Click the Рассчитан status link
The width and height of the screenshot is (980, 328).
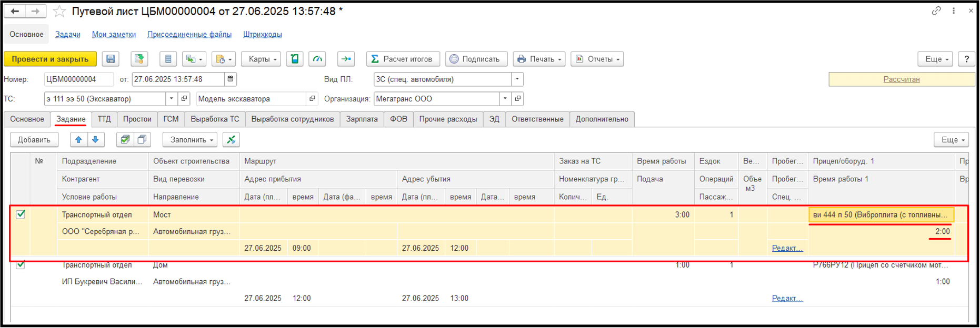pos(901,79)
